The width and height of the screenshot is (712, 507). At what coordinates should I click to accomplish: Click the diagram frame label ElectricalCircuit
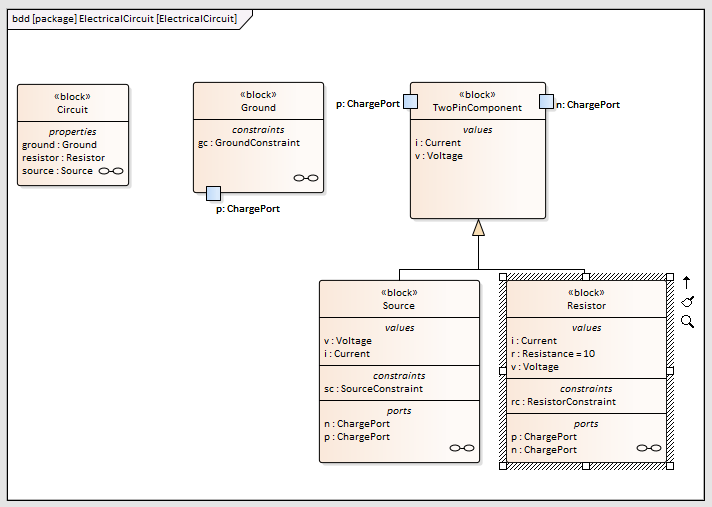click(124, 19)
